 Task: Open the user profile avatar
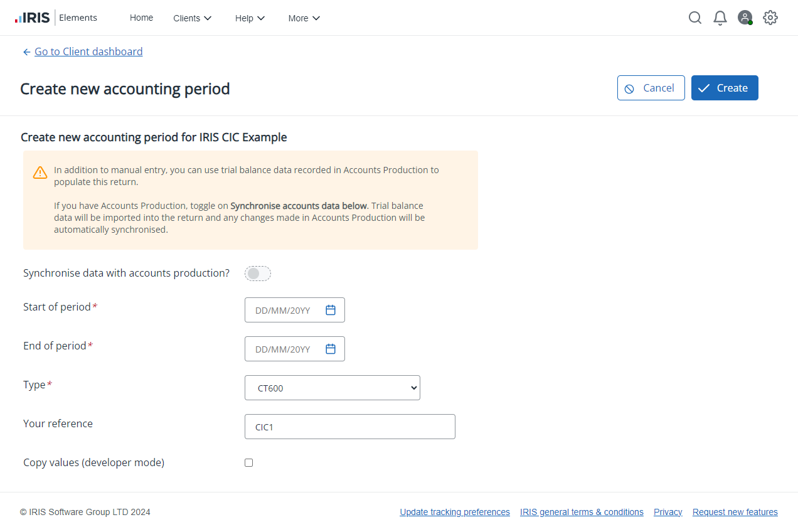coord(745,18)
